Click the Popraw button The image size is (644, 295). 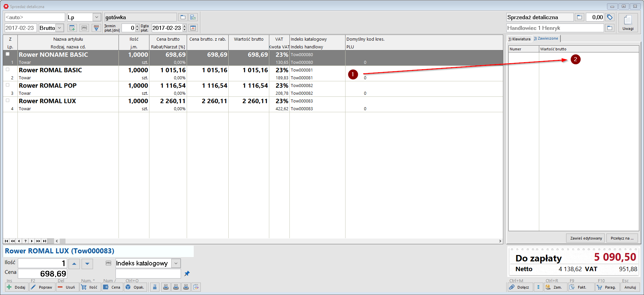pyautogui.click(x=42, y=287)
